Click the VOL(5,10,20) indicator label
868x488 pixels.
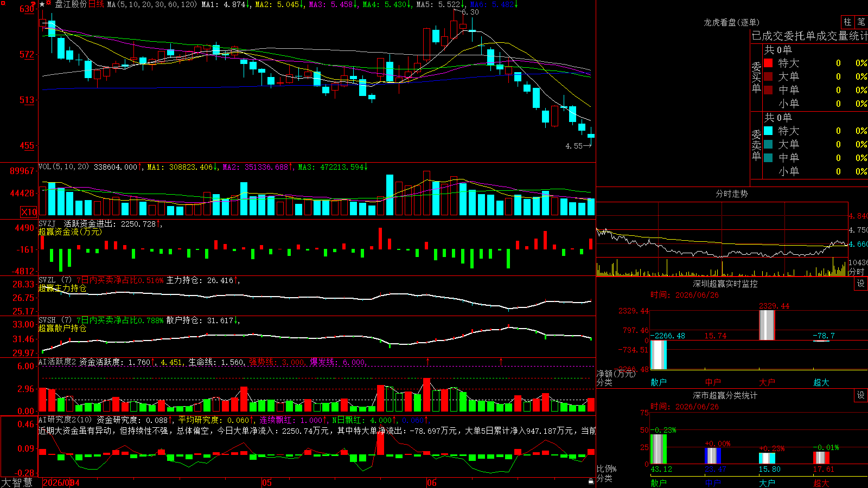(x=63, y=167)
